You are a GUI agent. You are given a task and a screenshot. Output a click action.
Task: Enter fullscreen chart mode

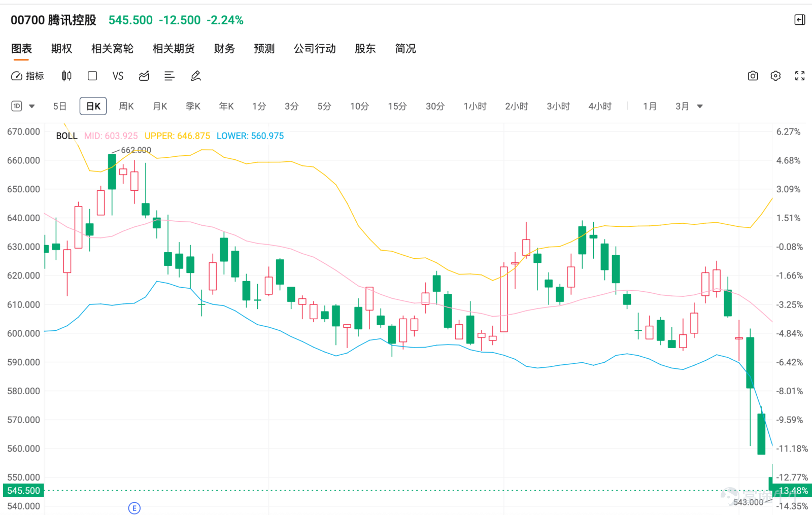point(800,76)
